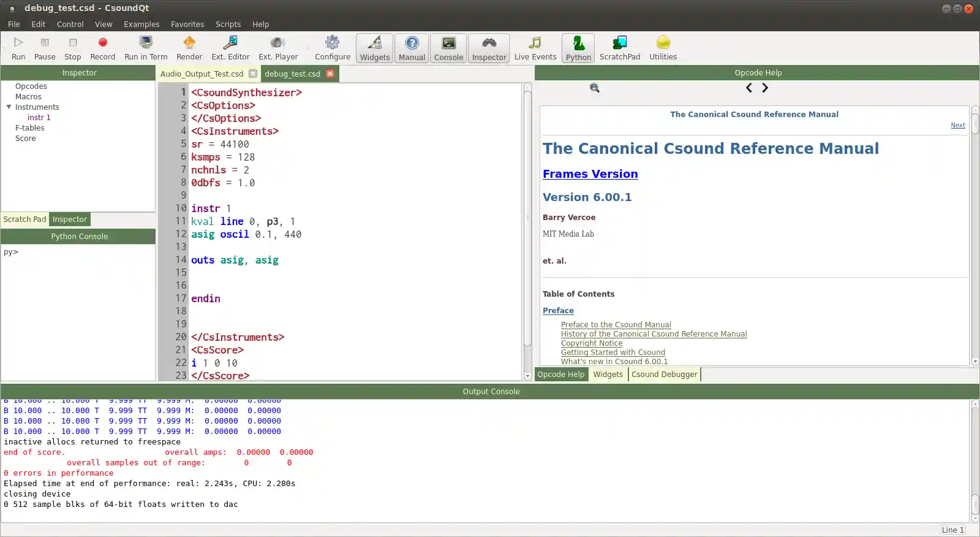Open the Utilities dialog

pos(663,48)
